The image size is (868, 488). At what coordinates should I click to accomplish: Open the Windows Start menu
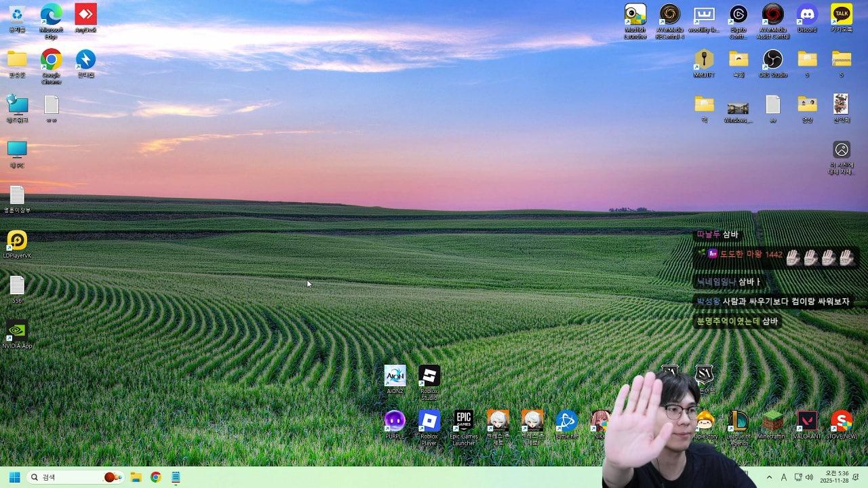14,477
